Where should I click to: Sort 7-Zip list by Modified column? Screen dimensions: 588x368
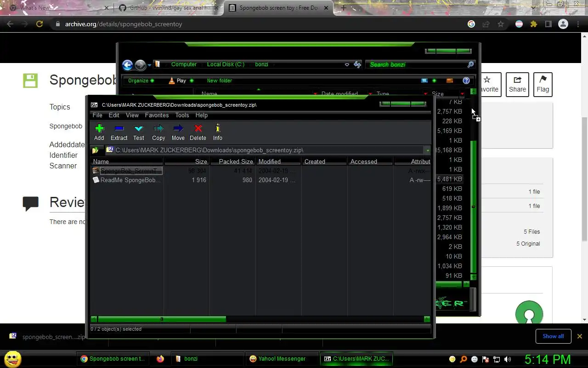(278, 161)
